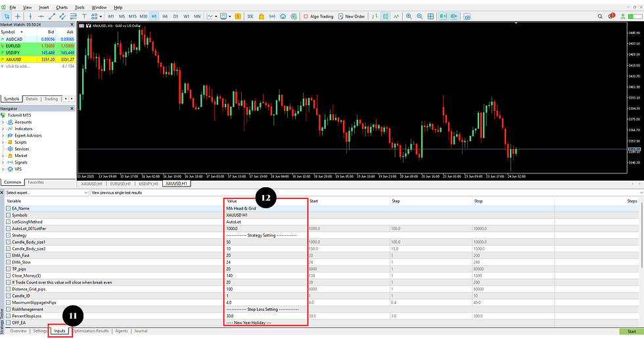Image resolution: width=644 pixels, height=339 pixels.
Task: Select the text label tool
Action: (84, 16)
